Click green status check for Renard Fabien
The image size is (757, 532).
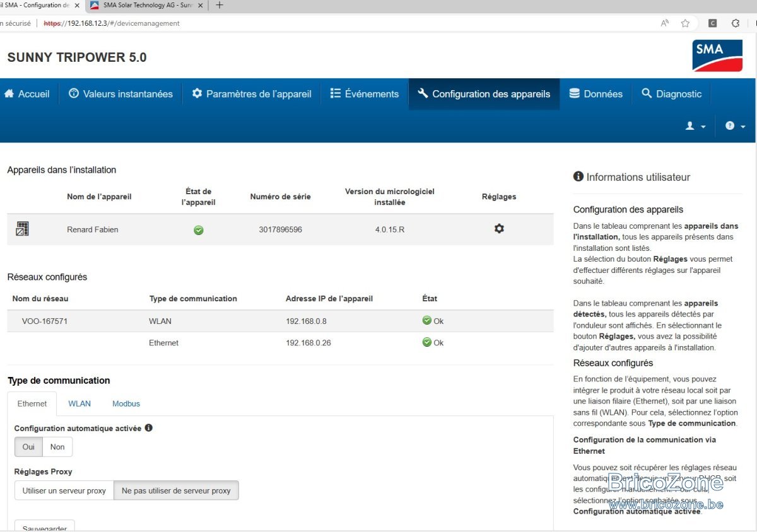pyautogui.click(x=199, y=230)
